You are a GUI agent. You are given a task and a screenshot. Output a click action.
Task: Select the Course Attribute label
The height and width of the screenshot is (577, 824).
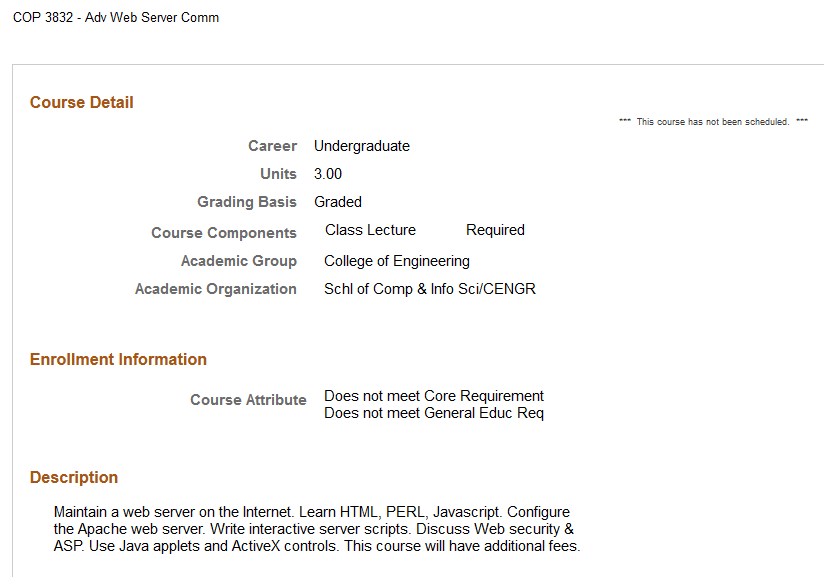pyautogui.click(x=248, y=400)
